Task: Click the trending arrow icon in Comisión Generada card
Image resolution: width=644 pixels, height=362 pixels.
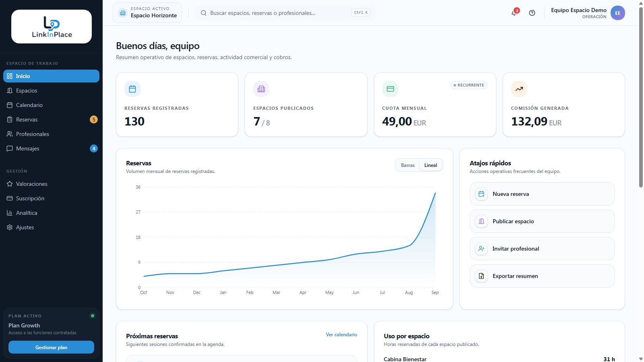Action: tap(519, 89)
